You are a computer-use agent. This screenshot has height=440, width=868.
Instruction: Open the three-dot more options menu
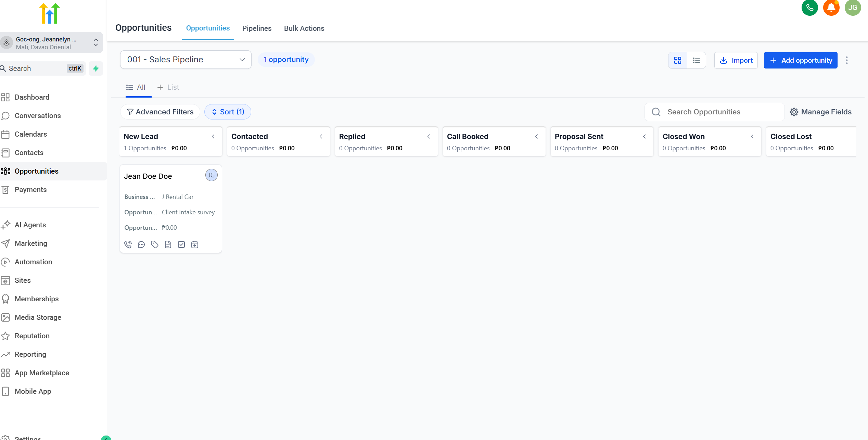(x=847, y=60)
